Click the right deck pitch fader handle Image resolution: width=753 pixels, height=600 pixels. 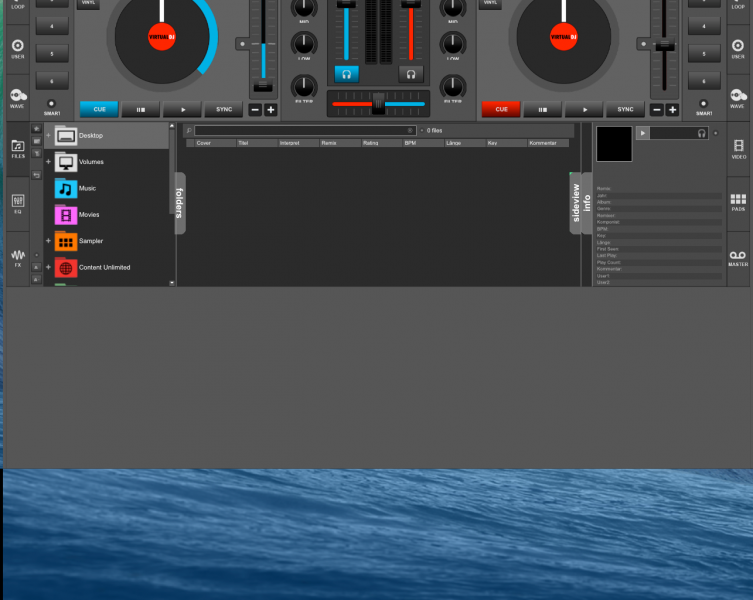coord(665,46)
